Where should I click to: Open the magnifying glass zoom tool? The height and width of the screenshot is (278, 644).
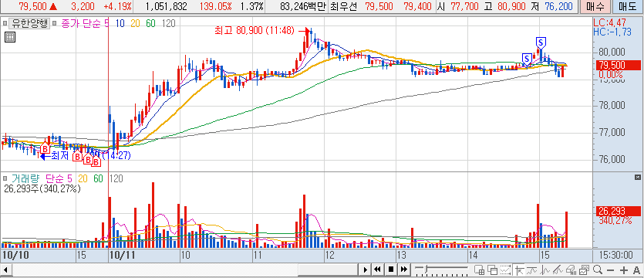click(x=598, y=270)
